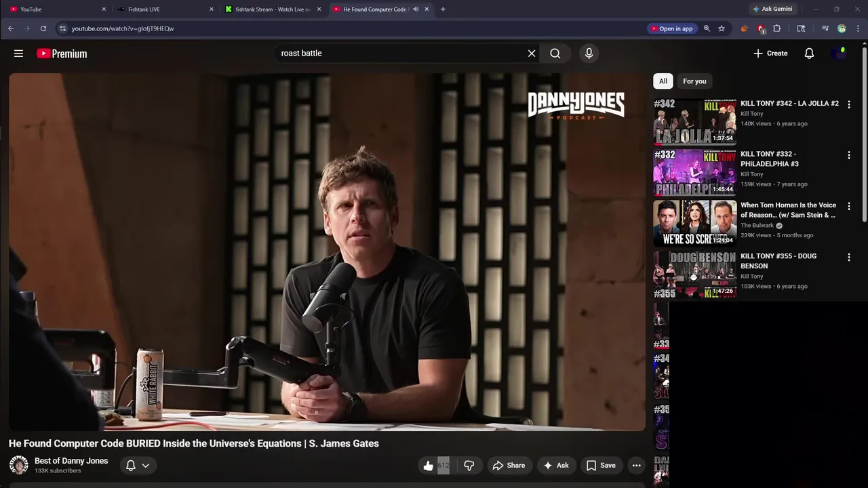Screen dimensions: 868x488
Task: Go to YouTube Premium home logo
Action: tap(62, 54)
